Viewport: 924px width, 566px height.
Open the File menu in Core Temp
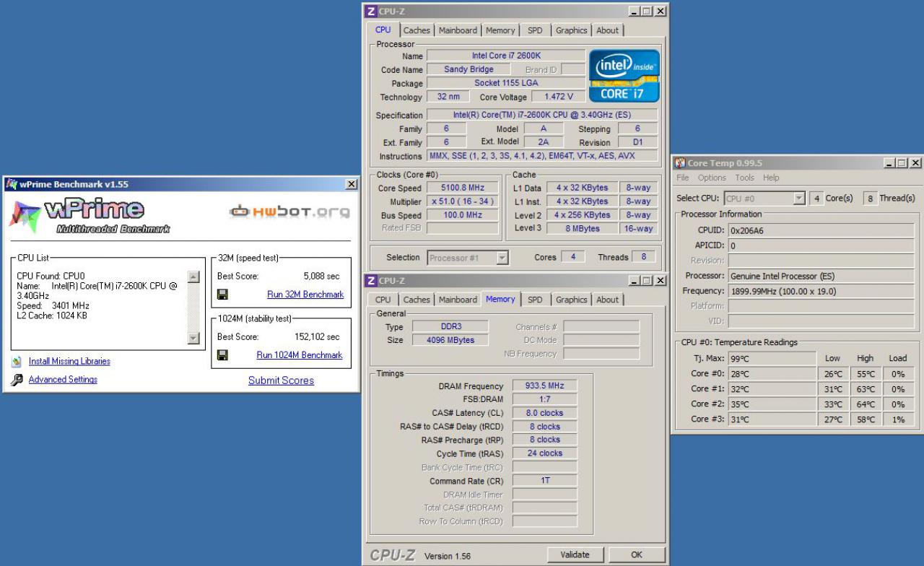click(683, 178)
